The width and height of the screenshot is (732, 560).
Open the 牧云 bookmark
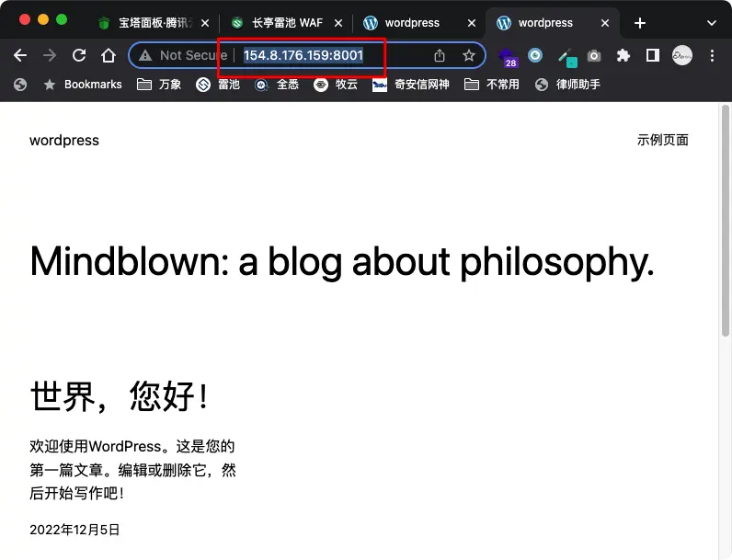point(336,85)
